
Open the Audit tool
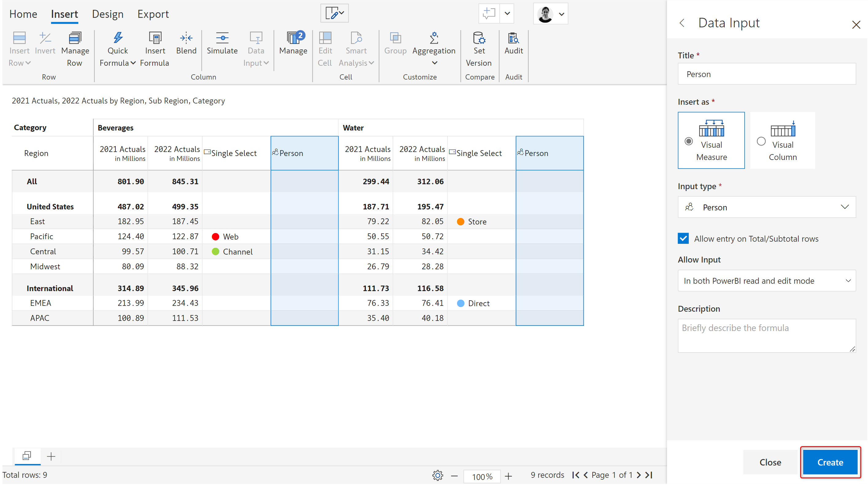coord(513,38)
